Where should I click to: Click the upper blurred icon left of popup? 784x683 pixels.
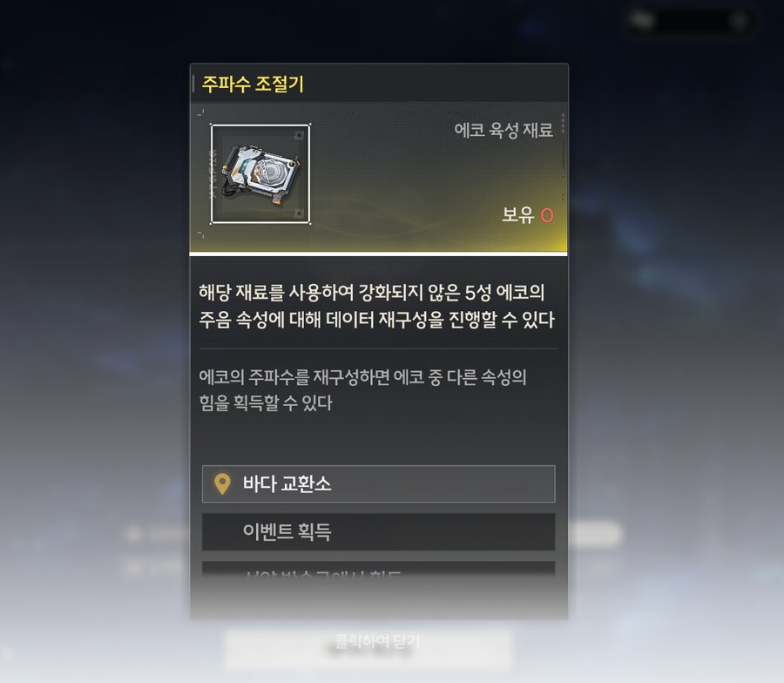(133, 534)
